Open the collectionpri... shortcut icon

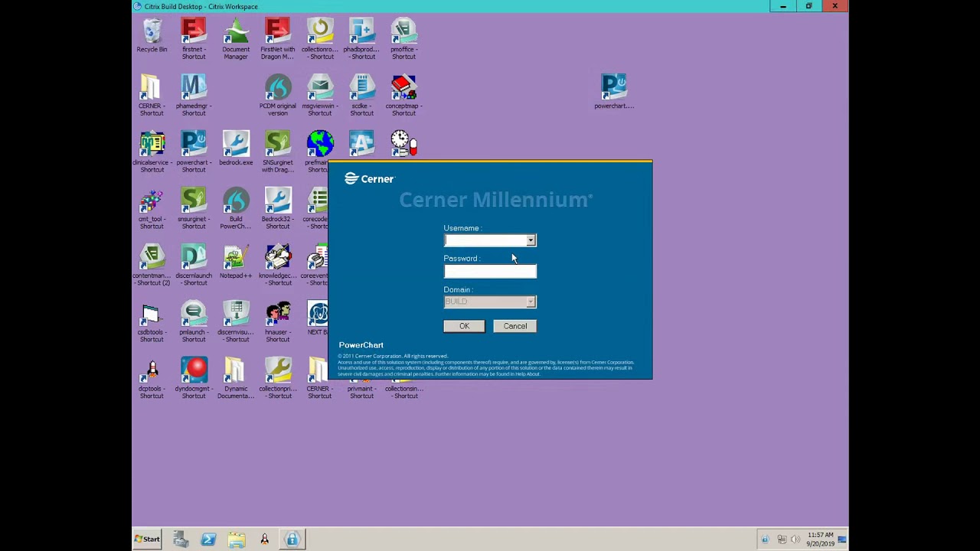point(278,379)
